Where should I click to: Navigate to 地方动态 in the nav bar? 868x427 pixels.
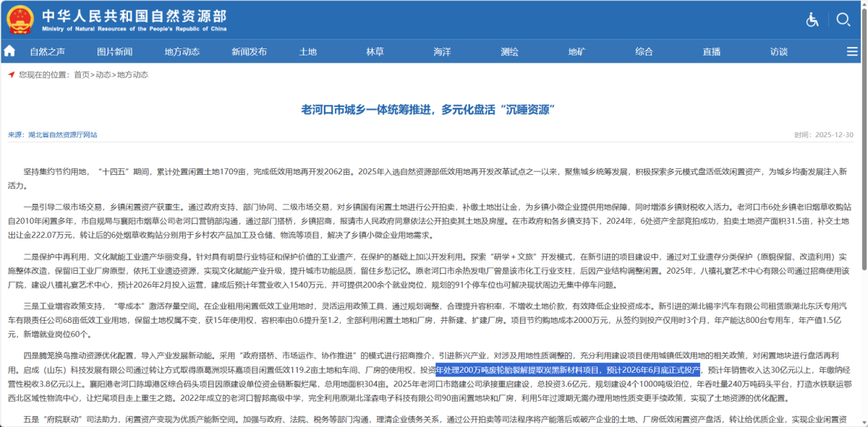click(182, 51)
